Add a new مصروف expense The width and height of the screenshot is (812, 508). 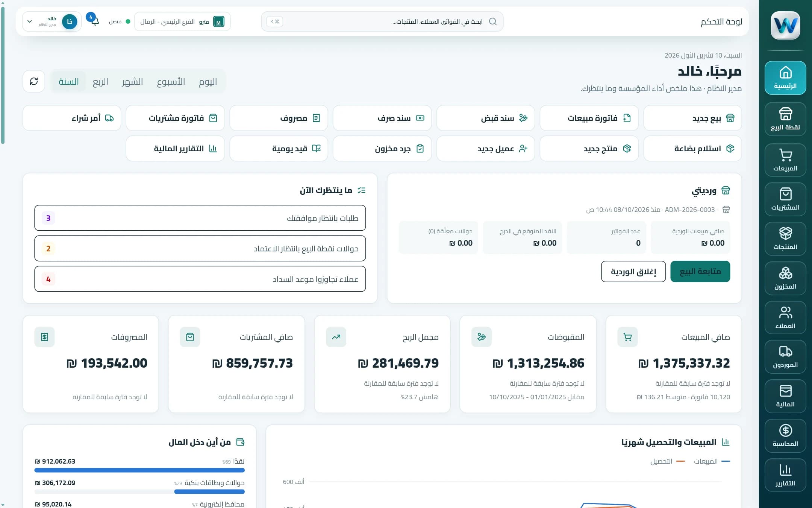(x=279, y=118)
